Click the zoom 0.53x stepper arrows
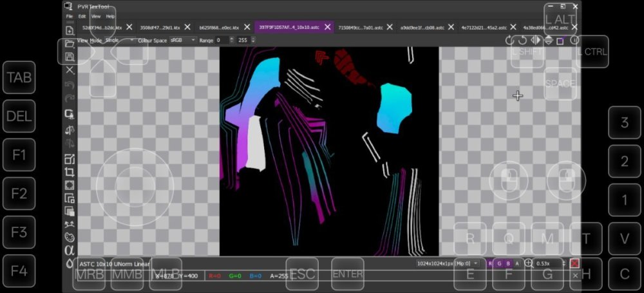644x293 pixels. pyautogui.click(x=565, y=263)
